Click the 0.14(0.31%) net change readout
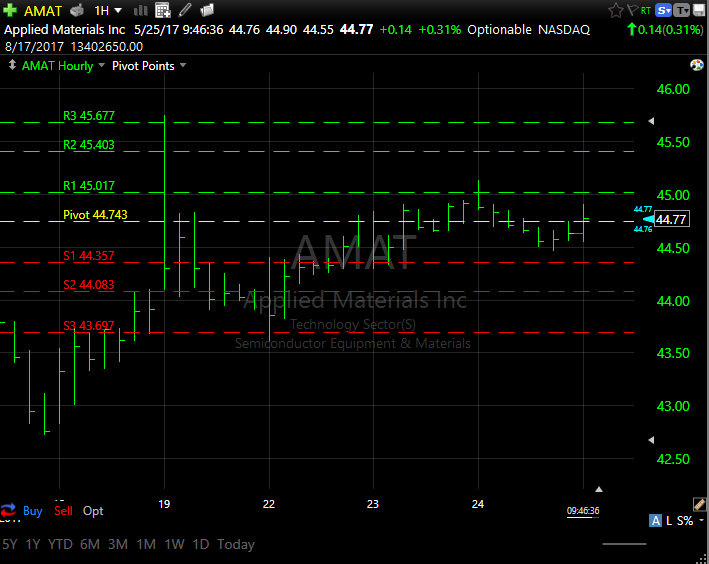 point(665,30)
